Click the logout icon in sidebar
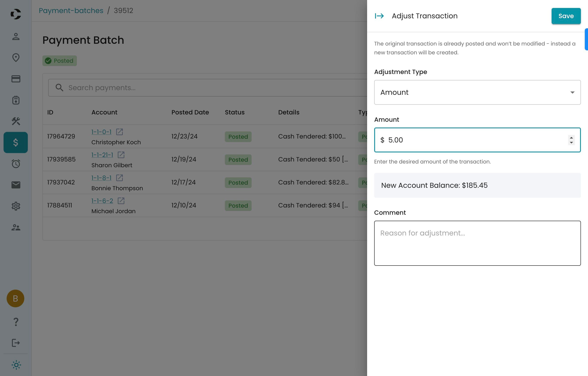588x376 pixels. 16,343
